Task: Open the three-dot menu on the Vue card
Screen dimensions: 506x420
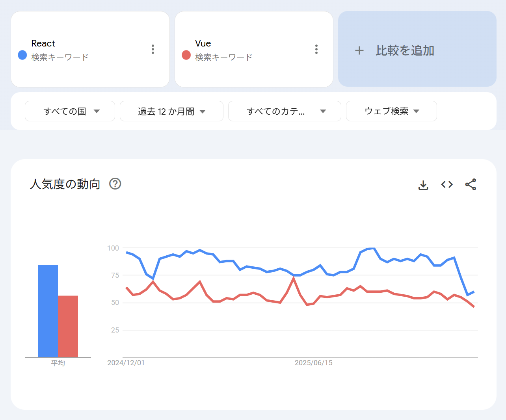Action: [316, 49]
